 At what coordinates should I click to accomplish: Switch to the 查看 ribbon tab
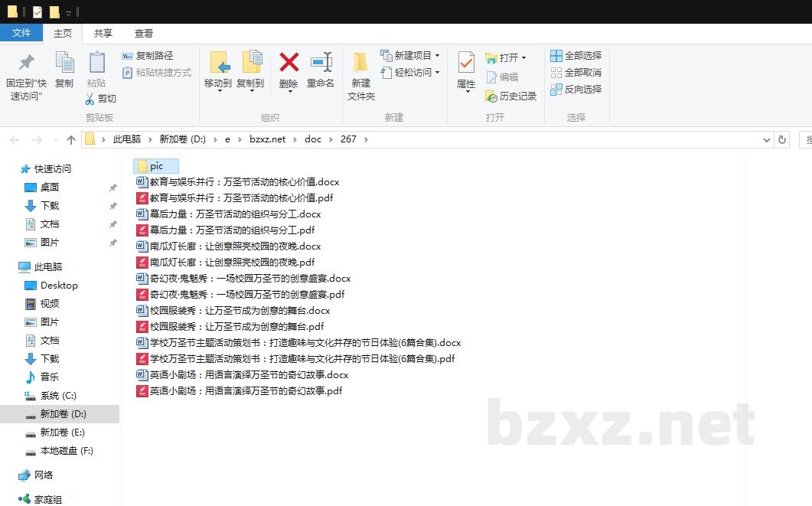coord(144,33)
